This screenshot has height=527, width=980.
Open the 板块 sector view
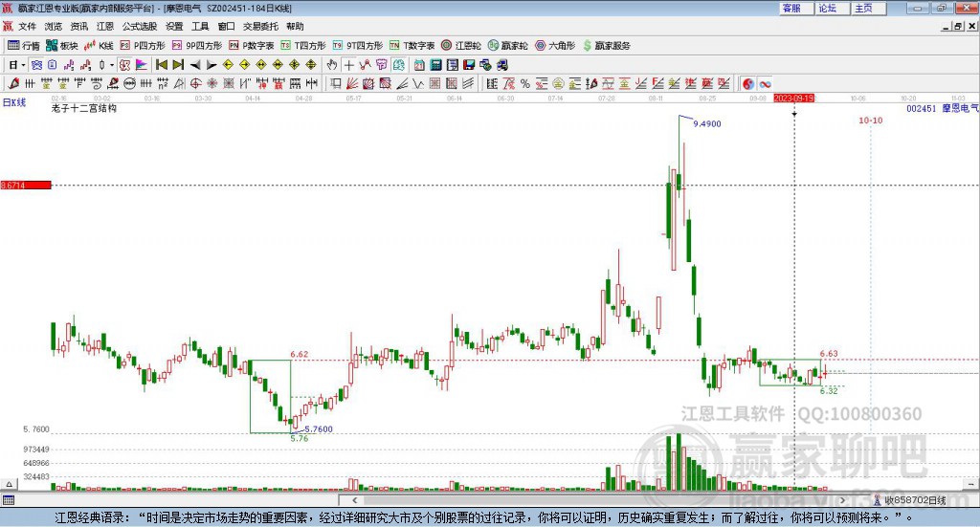[62, 46]
